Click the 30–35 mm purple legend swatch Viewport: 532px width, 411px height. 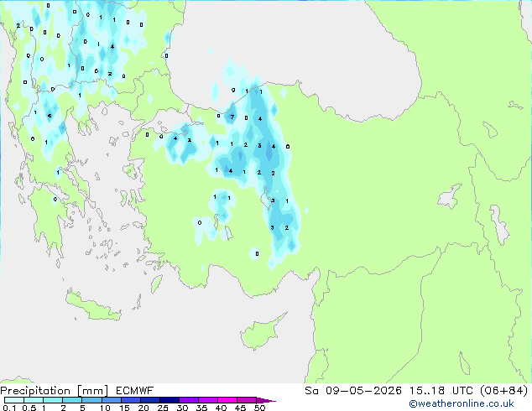(189, 400)
